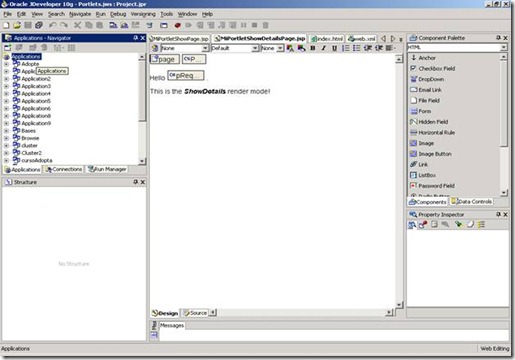Open the HTML palette category dropdown
This screenshot has width=515, height=360.
(x=503, y=48)
